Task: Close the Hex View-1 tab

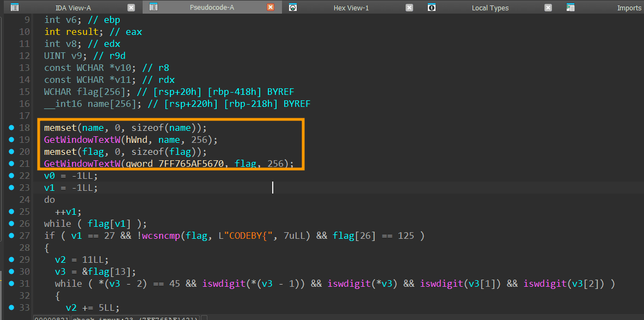Action: [x=409, y=8]
